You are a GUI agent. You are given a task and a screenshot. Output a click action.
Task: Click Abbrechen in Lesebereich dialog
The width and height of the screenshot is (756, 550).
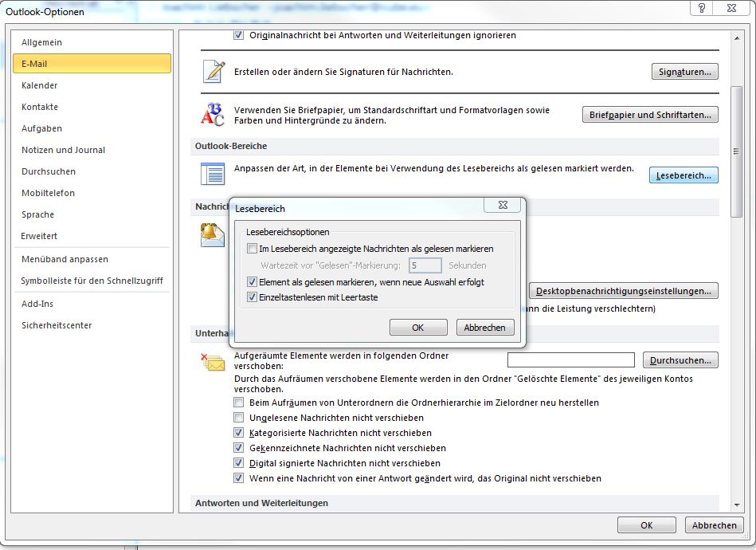click(x=484, y=328)
